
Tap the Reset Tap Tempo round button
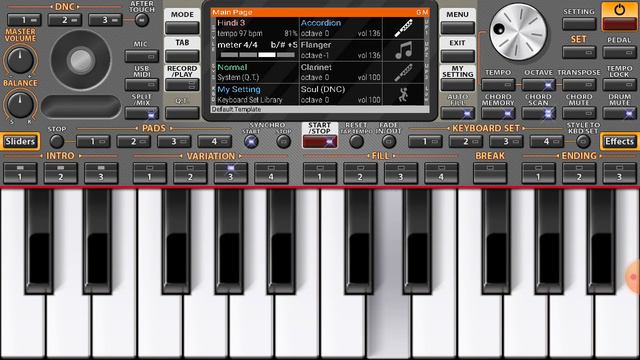[x=356, y=142]
